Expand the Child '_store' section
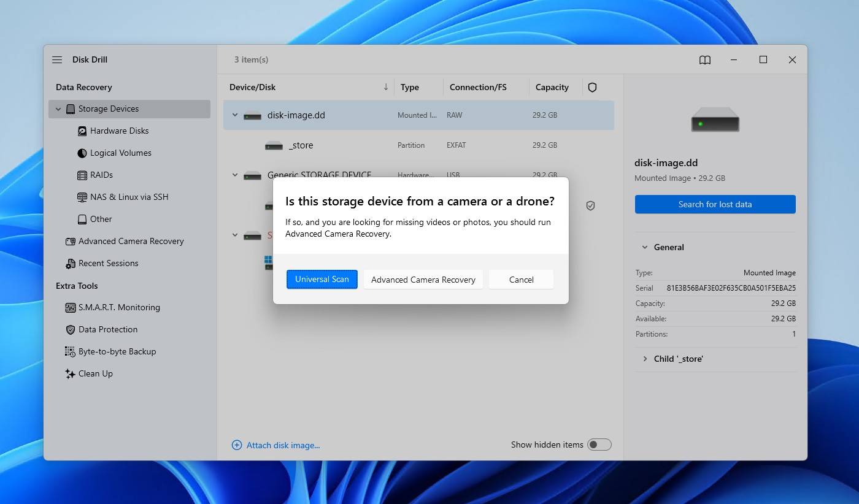This screenshot has height=504, width=859. (x=644, y=359)
